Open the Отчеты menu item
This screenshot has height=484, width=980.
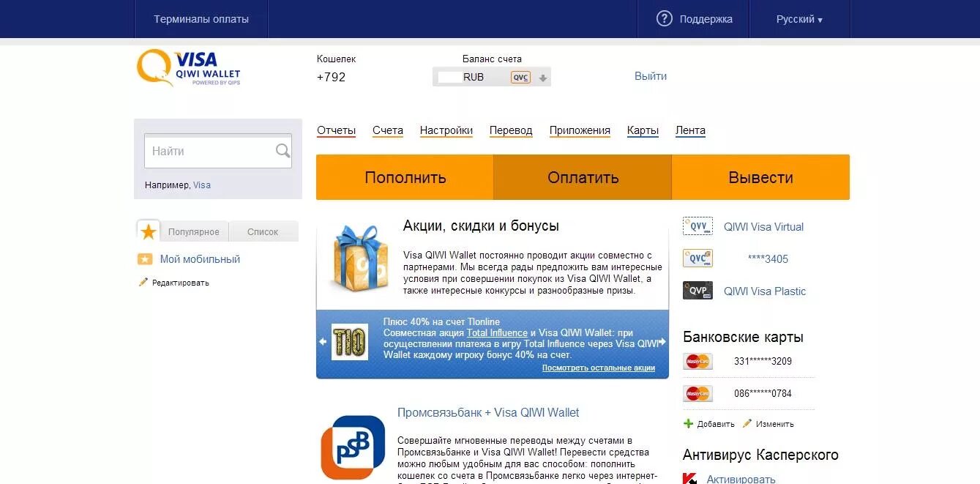coord(336,130)
